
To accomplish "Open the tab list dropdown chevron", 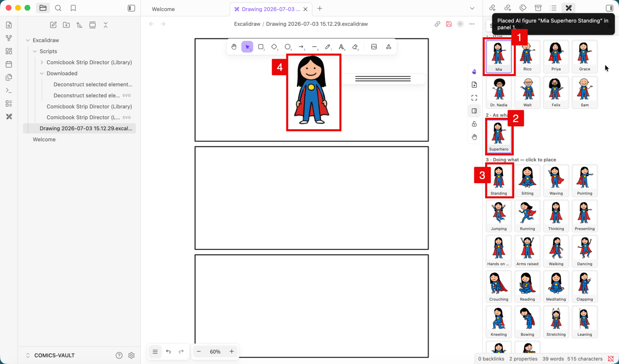I will click(x=472, y=9).
